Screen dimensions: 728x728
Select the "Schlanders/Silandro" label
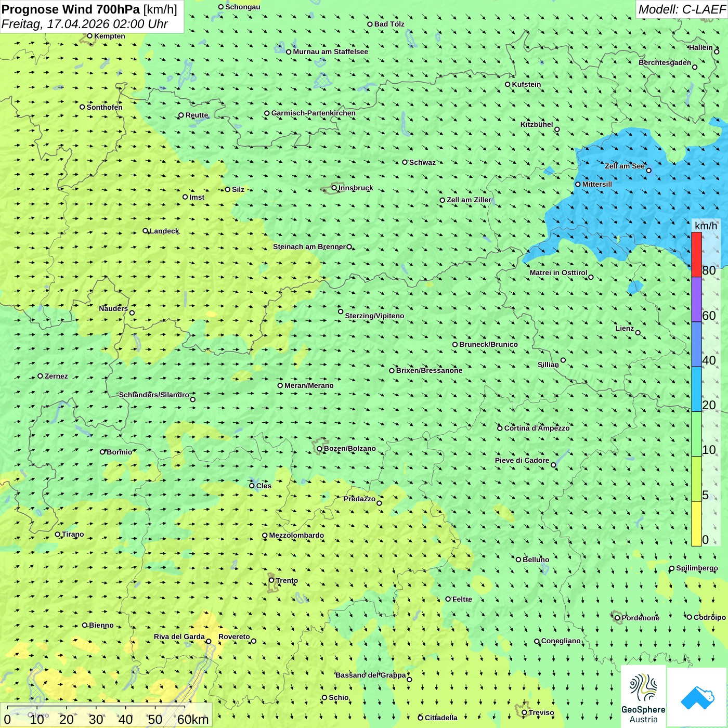(x=154, y=395)
